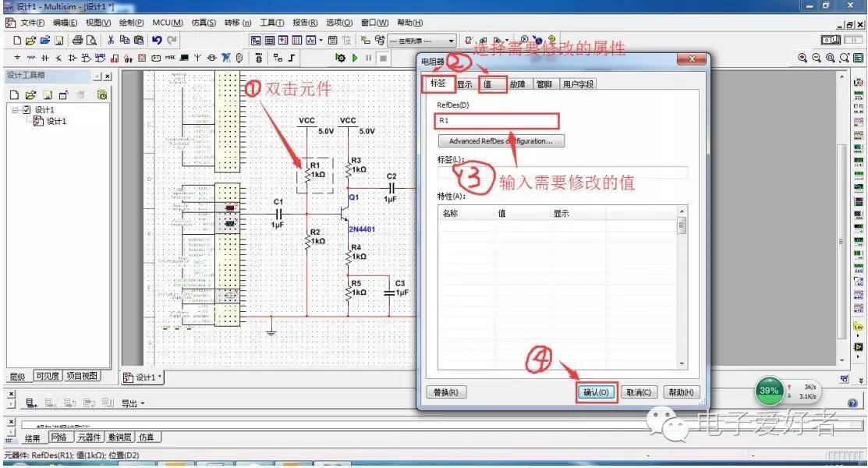
Task: Click the 帮助(H) button in dialog
Action: pyautogui.click(x=680, y=392)
